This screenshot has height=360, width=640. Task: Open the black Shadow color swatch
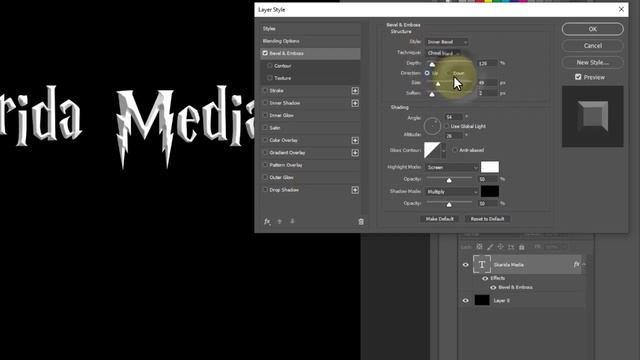pos(490,191)
